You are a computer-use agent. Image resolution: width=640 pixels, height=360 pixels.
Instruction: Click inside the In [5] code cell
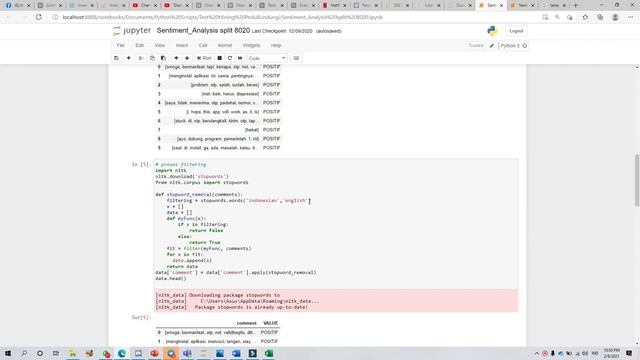336,223
